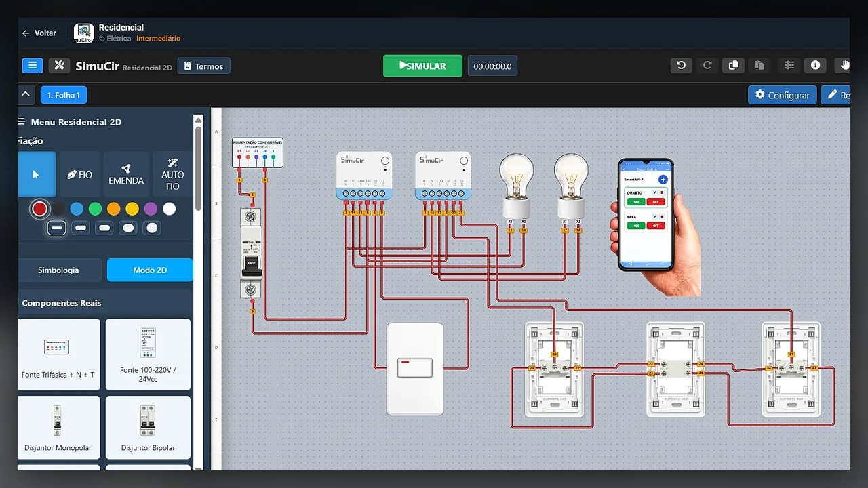Click the simulation timer 00:00:00.0 display
This screenshot has height=488, width=868.
492,66
